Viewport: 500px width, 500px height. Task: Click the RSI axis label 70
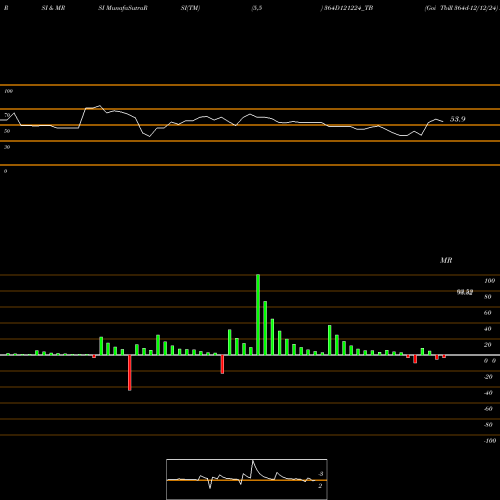pos(7,115)
